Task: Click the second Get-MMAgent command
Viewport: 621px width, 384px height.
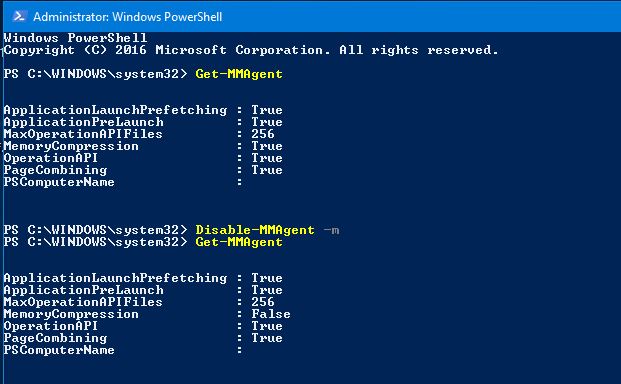Action: 239,242
